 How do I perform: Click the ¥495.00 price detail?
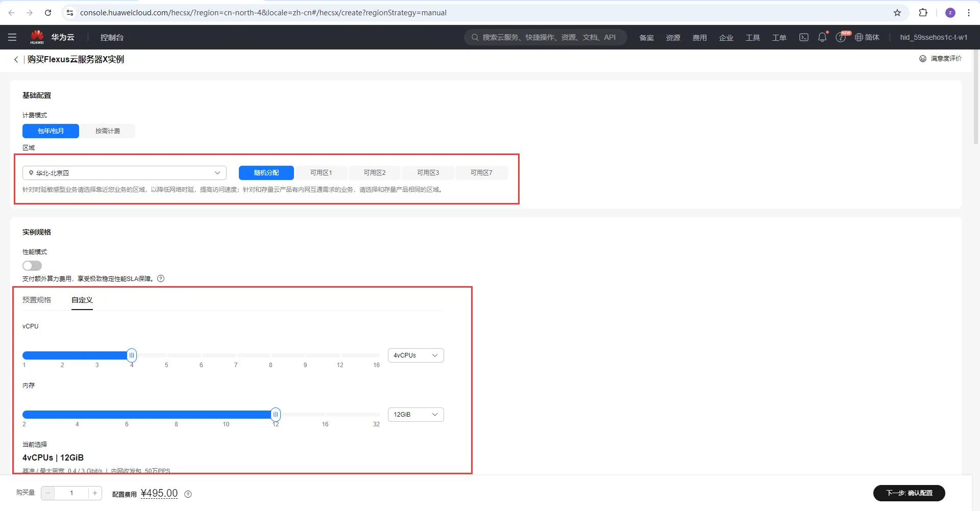point(159,493)
